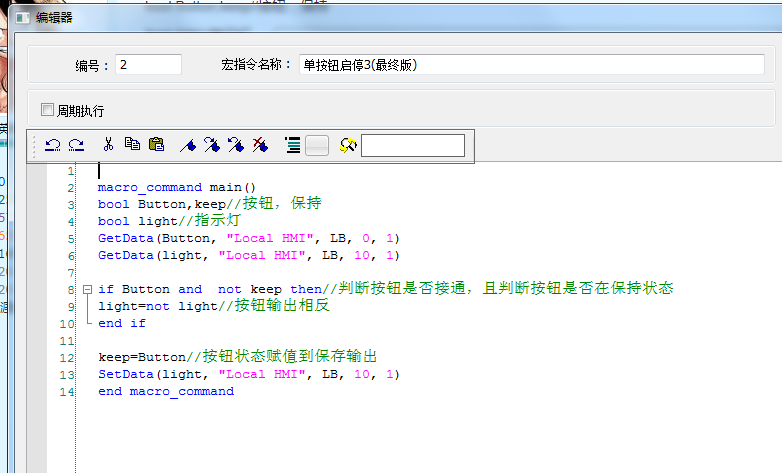Toggle bookmark with first flag icon
The image size is (782, 473).
187,145
